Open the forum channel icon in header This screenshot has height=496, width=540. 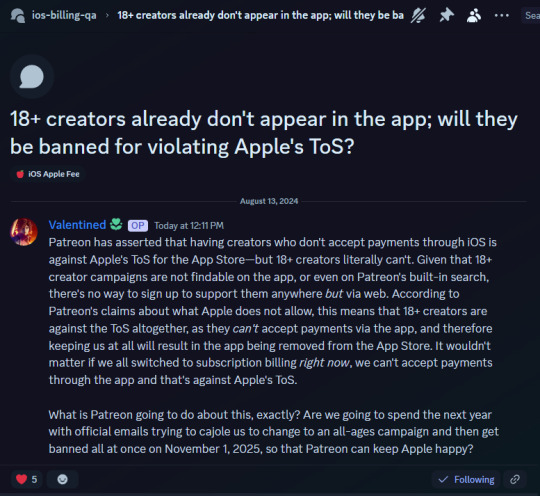tap(18, 16)
